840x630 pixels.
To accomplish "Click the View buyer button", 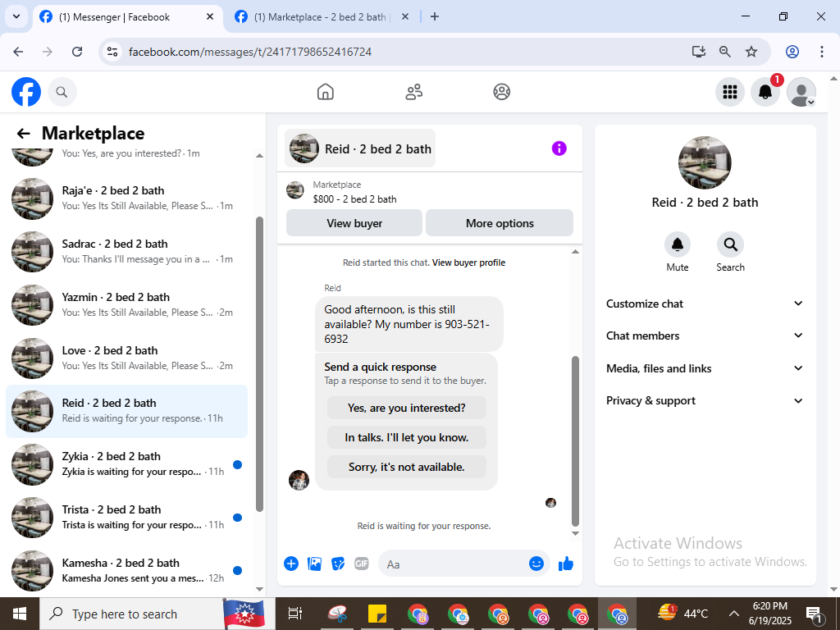I will point(354,223).
